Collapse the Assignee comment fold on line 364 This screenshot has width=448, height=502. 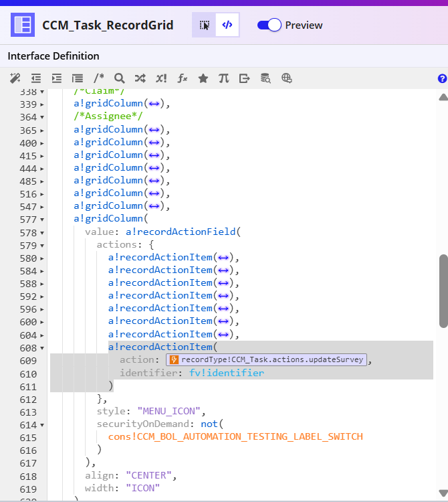point(42,117)
